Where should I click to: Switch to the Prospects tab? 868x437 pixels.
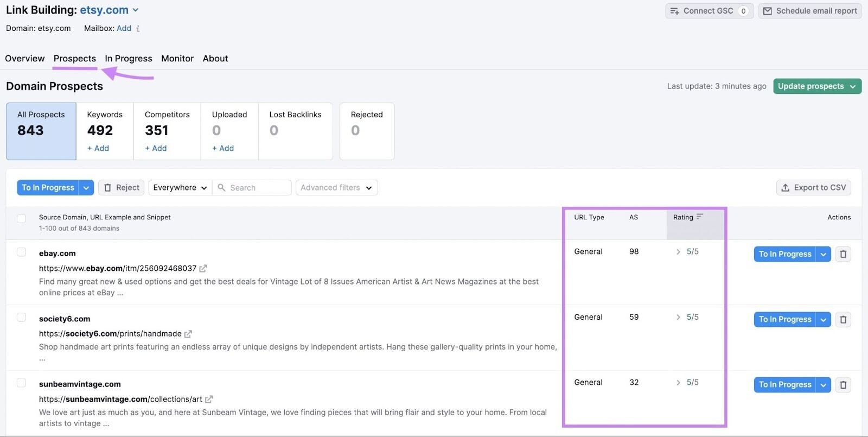75,59
